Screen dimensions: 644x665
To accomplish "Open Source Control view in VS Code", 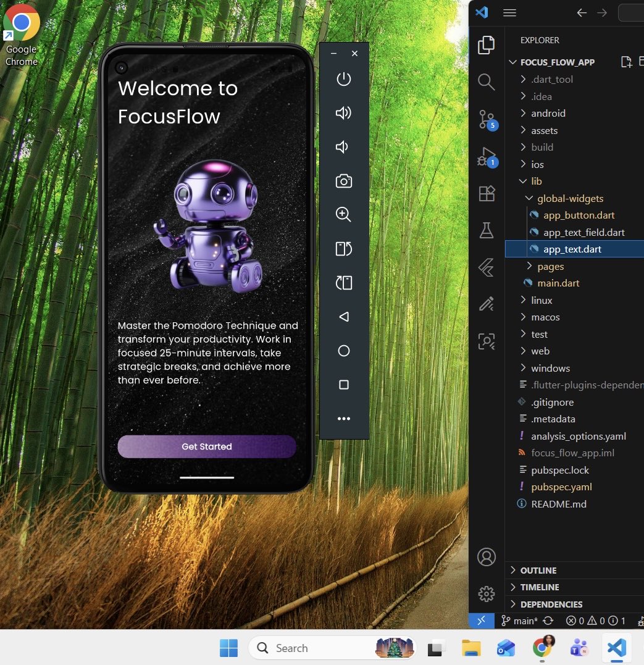I will (487, 119).
